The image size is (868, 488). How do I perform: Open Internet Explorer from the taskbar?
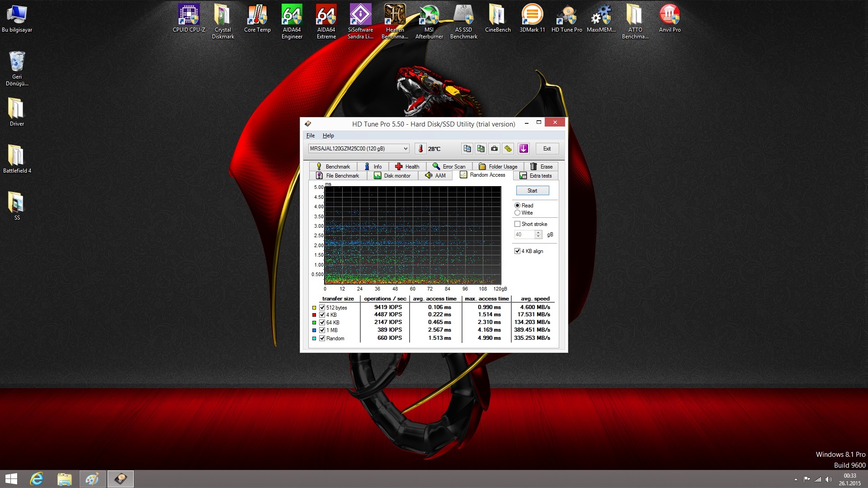pyautogui.click(x=37, y=479)
